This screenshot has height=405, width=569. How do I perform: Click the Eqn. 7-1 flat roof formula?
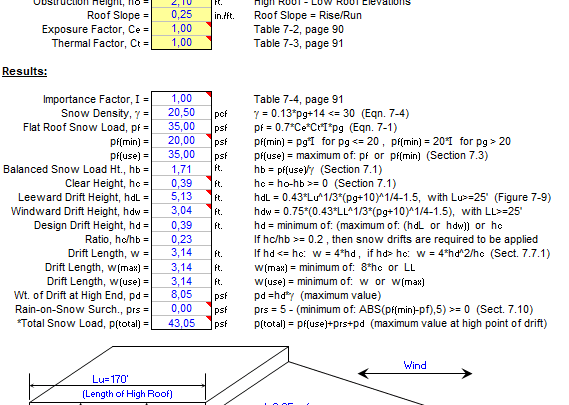click(x=326, y=127)
